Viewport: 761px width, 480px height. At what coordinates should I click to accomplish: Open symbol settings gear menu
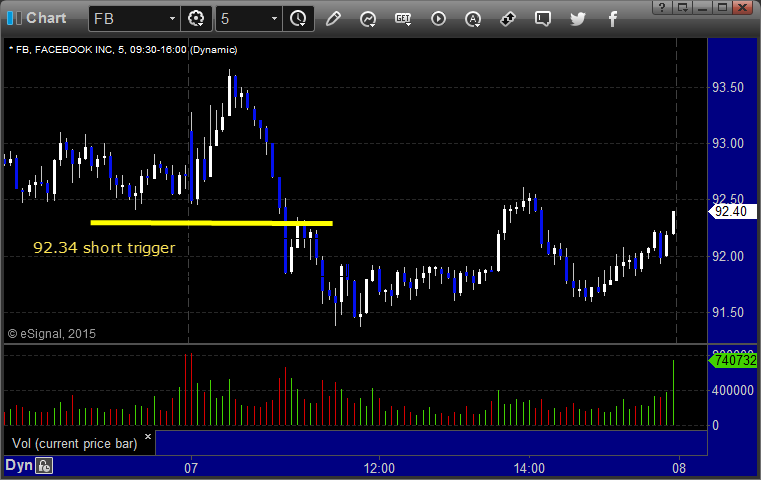coord(196,19)
